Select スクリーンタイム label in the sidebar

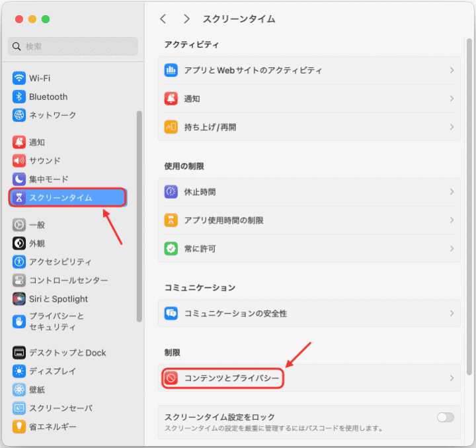[61, 198]
